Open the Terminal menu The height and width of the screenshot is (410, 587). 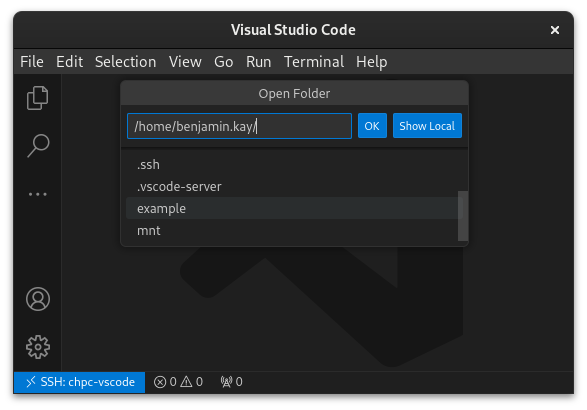[x=314, y=62]
